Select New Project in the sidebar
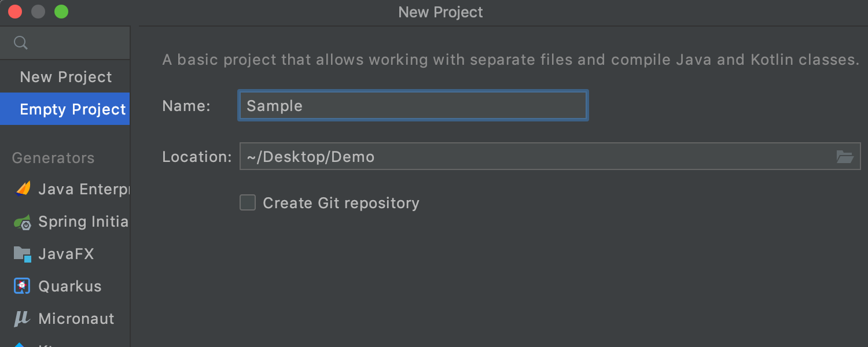This screenshot has height=347, width=868. 65,77
